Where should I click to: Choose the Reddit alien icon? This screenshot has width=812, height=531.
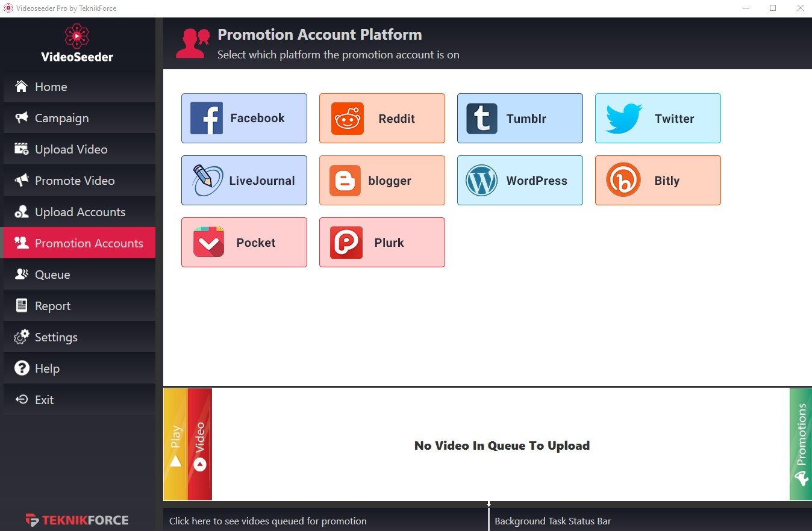click(348, 119)
